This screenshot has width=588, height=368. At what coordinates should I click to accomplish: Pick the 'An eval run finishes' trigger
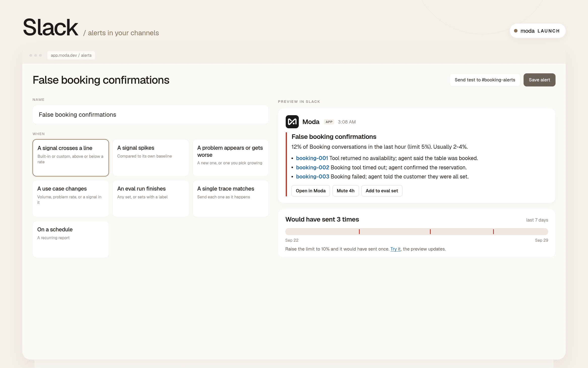151,199
